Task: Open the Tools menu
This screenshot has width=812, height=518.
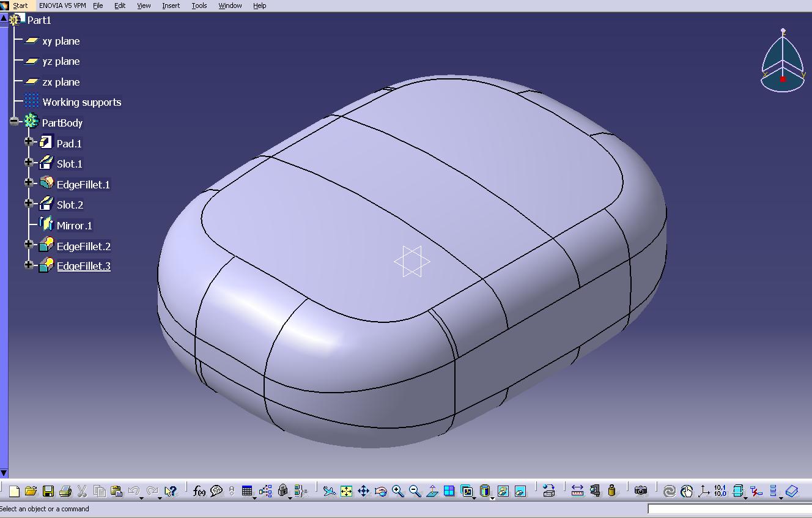Action: (x=199, y=6)
